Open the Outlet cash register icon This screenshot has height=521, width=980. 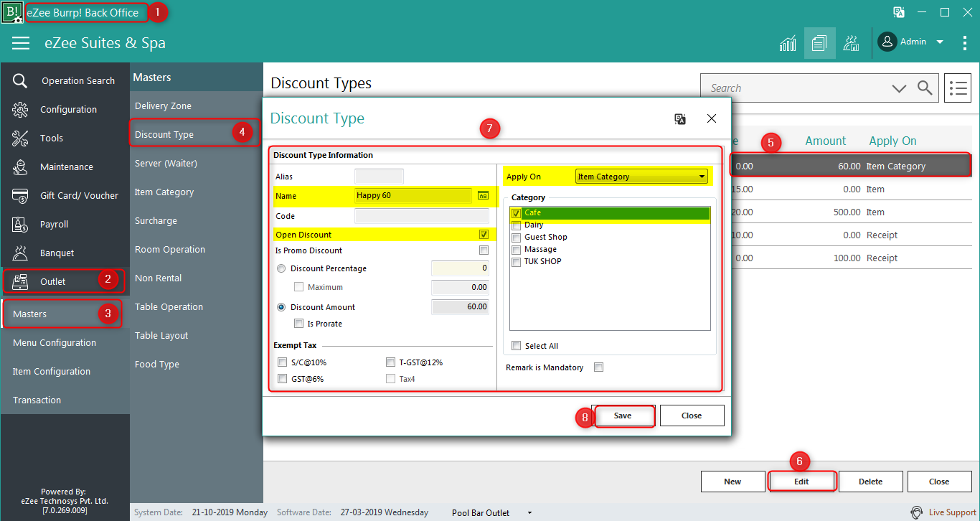(x=20, y=282)
